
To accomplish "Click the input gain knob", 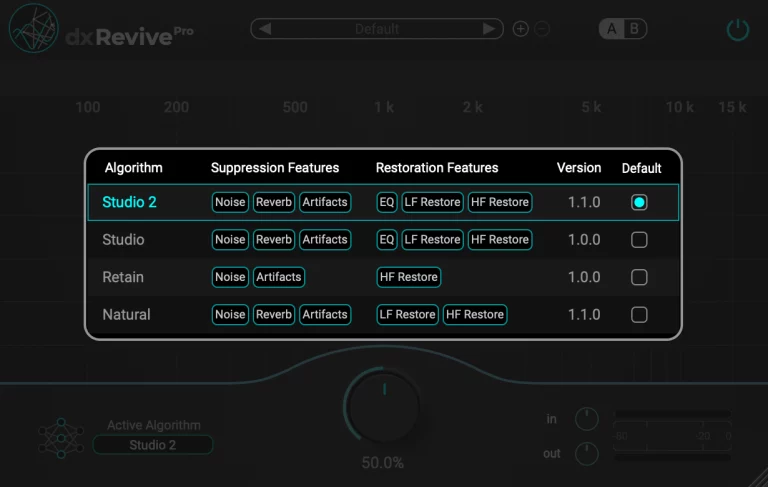I will [x=586, y=419].
